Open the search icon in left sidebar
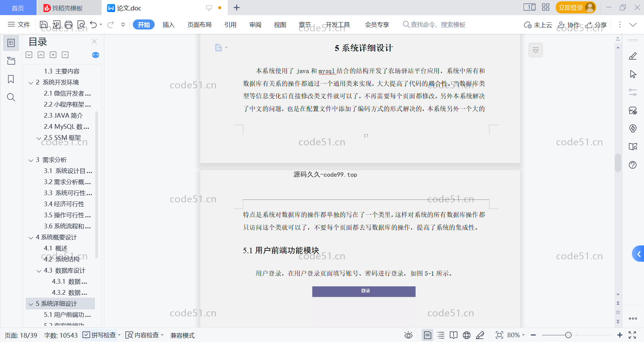This screenshot has width=644, height=342. point(11,97)
